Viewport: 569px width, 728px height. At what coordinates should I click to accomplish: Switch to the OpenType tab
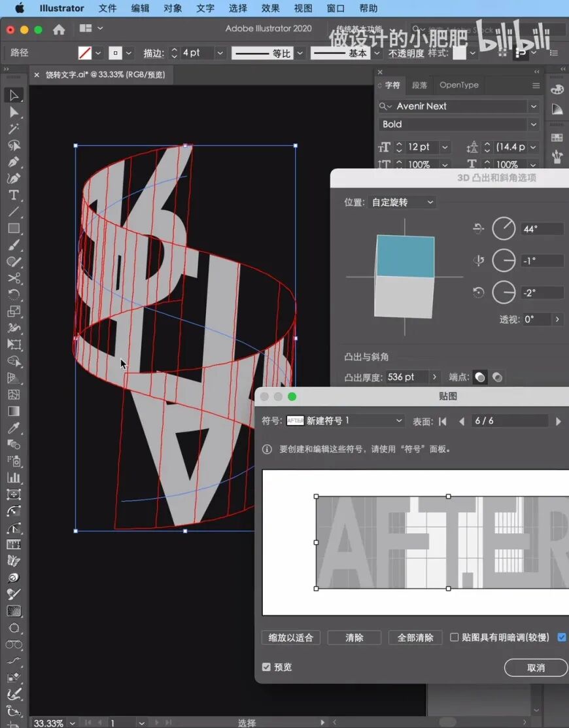[459, 85]
